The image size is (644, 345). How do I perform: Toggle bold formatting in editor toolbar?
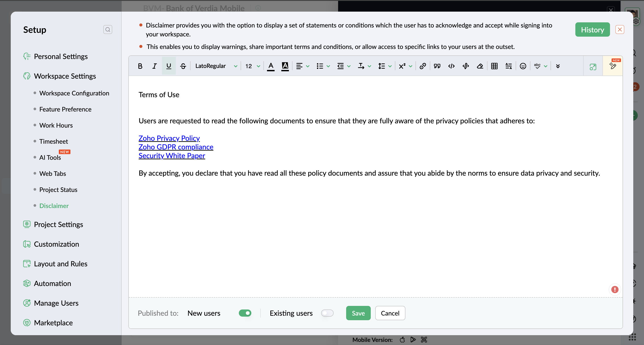[x=140, y=66]
